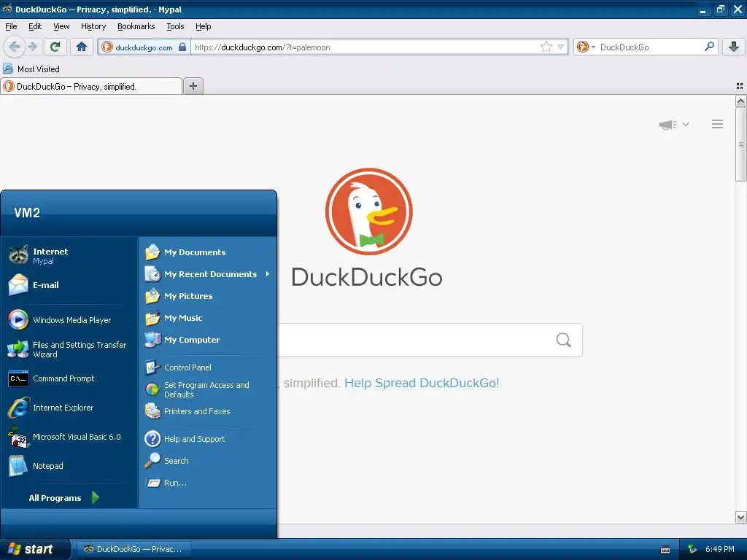This screenshot has height=560, width=747.
Task: Open the Most Visited bookmarks folder
Action: [31, 69]
